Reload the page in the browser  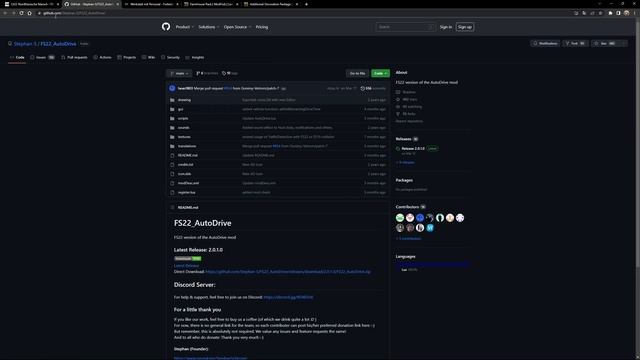(x=21, y=13)
